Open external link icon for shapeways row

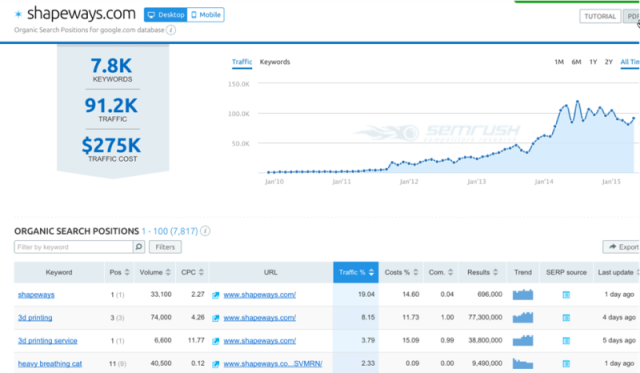216,295
